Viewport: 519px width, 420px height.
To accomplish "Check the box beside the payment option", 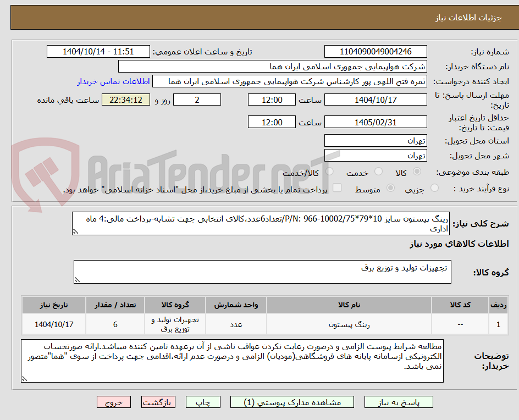I will tap(337, 187).
